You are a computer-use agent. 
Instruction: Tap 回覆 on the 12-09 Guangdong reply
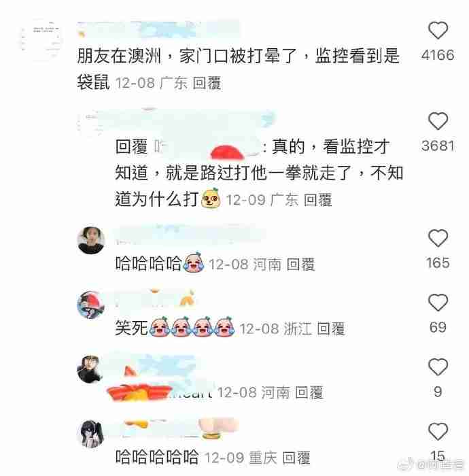pyautogui.click(x=317, y=200)
